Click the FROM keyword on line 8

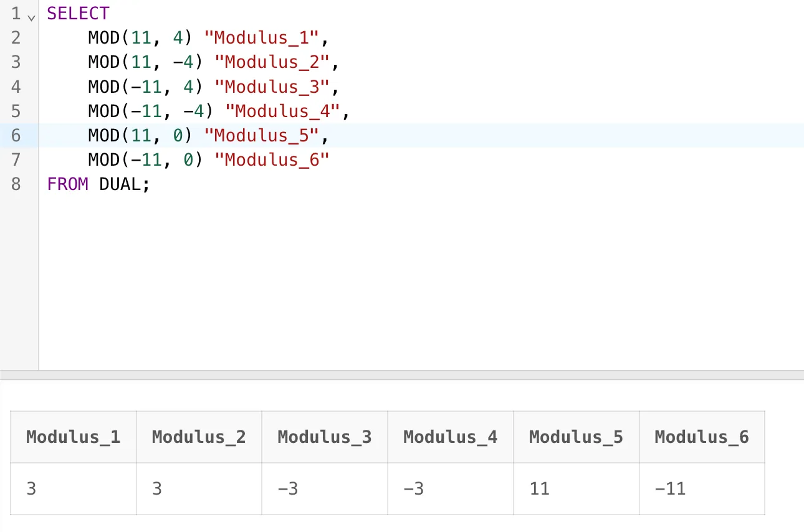67,184
